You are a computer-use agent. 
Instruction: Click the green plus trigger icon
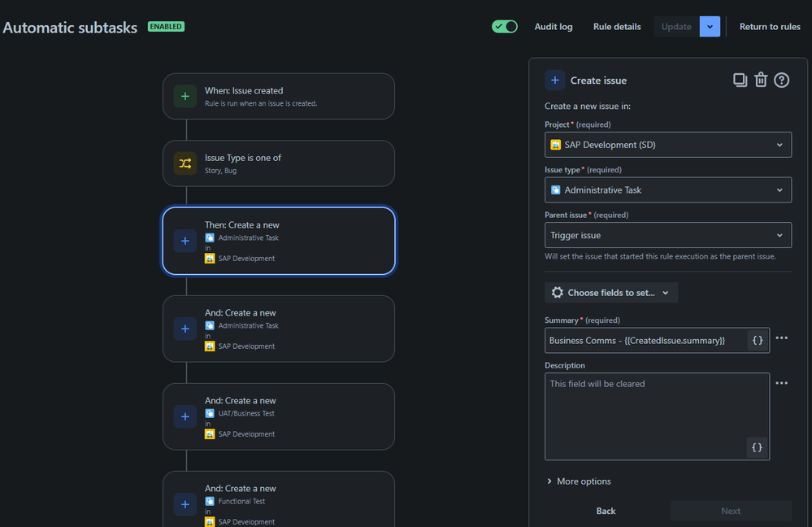coord(185,97)
